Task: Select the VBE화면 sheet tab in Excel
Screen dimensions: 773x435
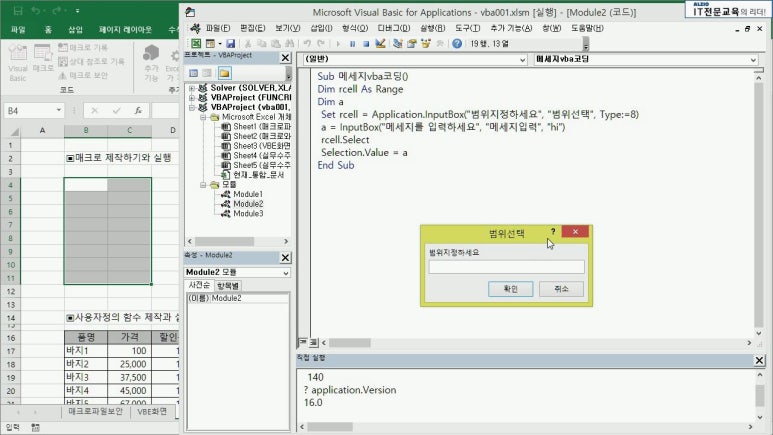Action: [152, 411]
